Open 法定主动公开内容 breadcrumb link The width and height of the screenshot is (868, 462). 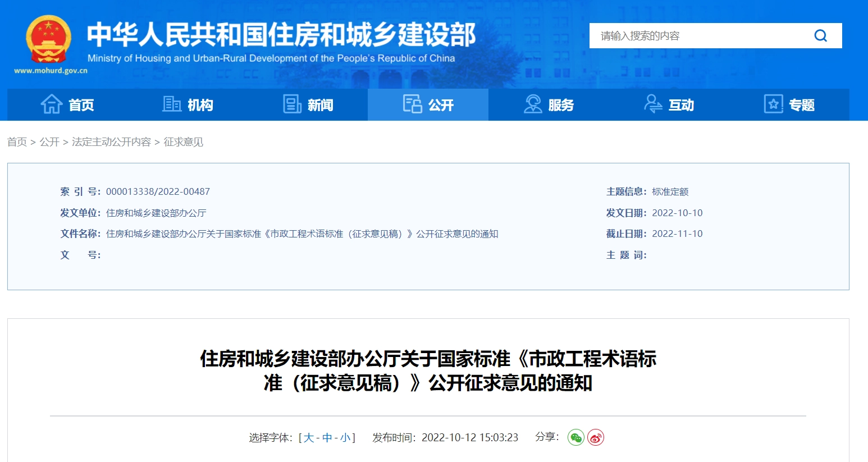coord(111,142)
